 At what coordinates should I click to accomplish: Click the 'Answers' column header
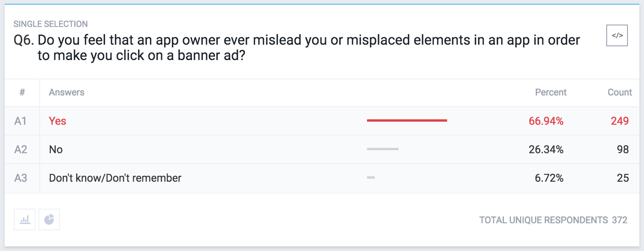(67, 92)
